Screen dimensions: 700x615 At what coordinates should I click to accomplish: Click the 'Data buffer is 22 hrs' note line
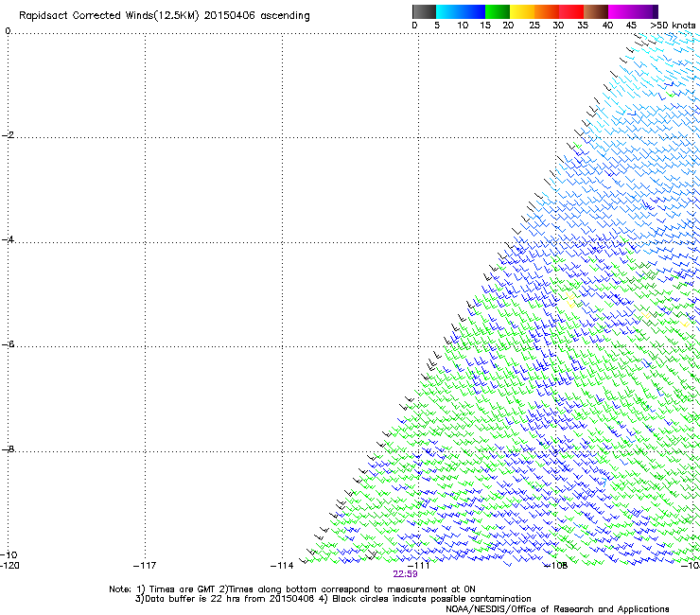pos(333,599)
